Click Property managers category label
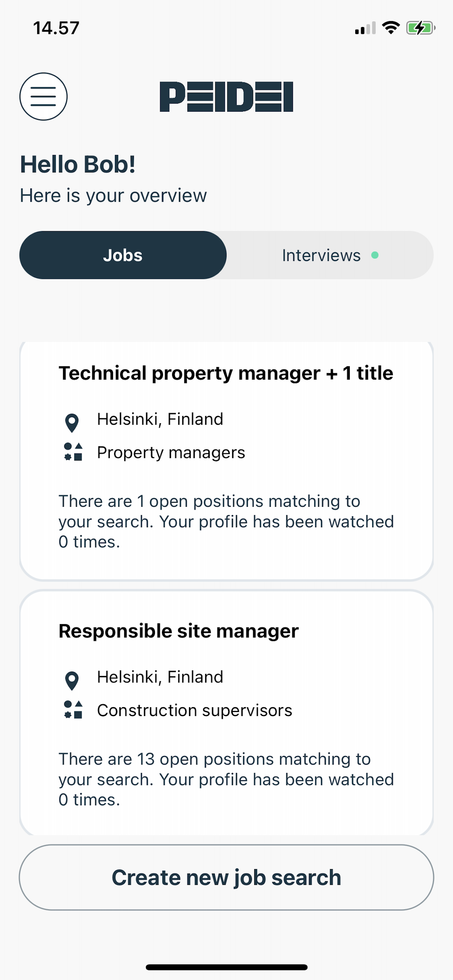453x980 pixels. (x=171, y=452)
